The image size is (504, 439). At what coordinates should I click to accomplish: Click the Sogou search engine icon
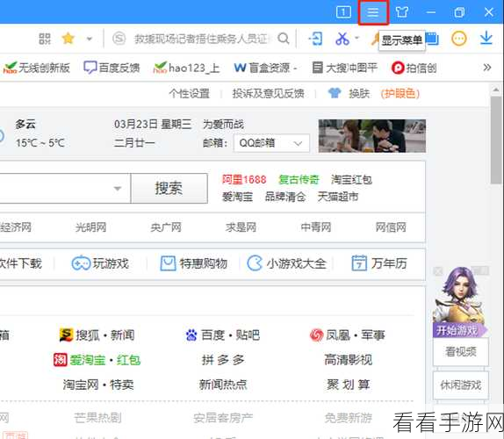[119, 39]
